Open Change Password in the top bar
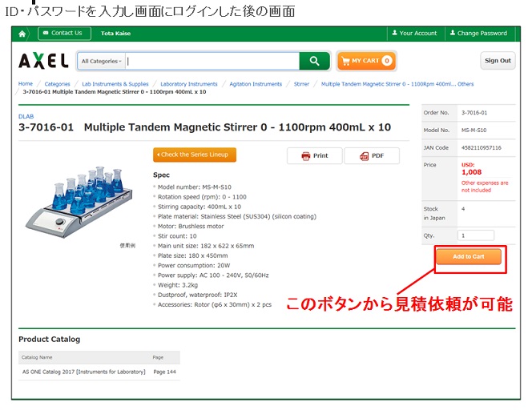532x410 pixels. click(x=479, y=34)
